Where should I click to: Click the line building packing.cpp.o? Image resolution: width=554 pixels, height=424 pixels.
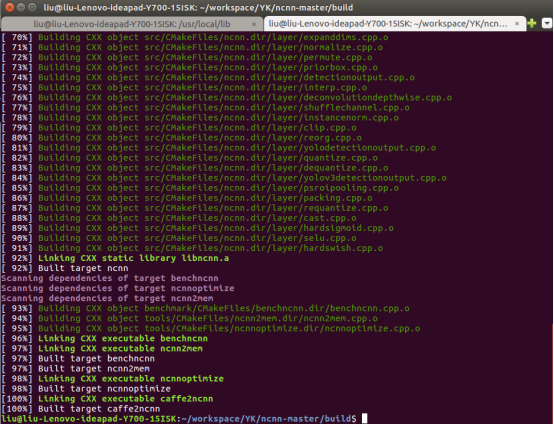[x=187, y=198]
